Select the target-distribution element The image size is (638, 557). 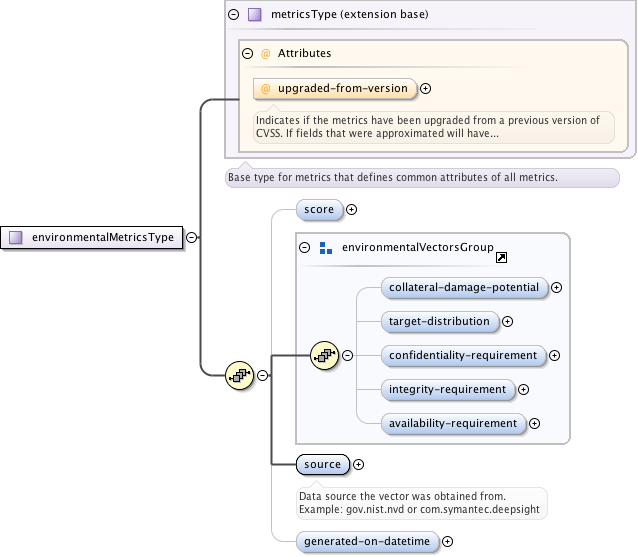pyautogui.click(x=440, y=322)
